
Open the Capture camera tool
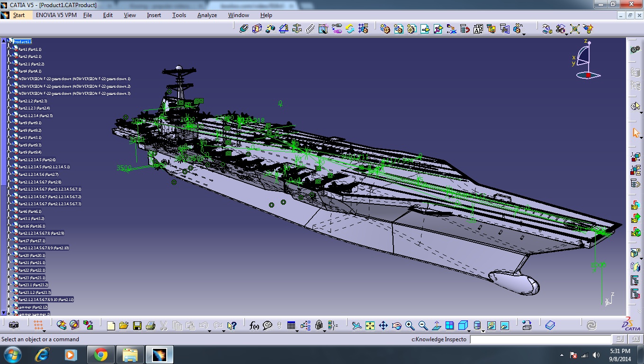(14, 325)
